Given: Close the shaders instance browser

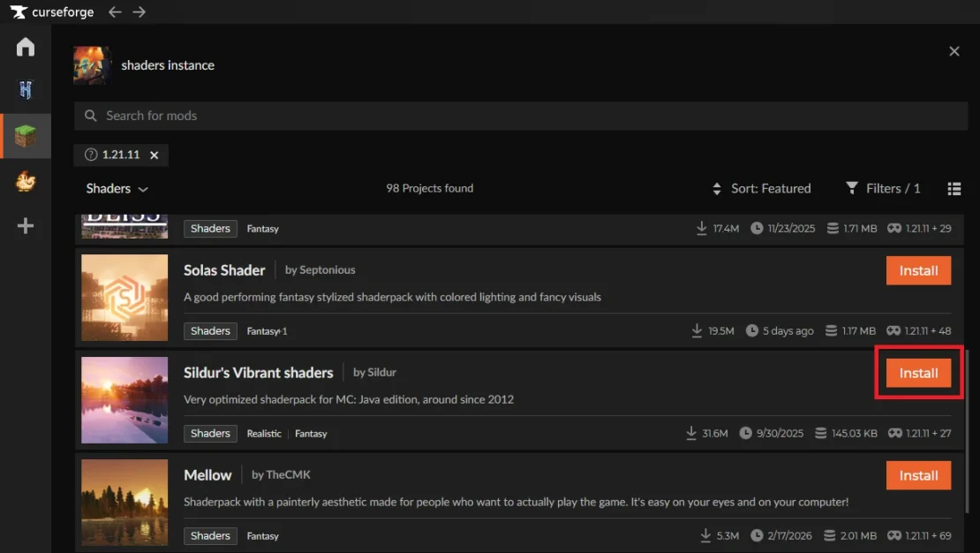Looking at the screenshot, I should coord(954,51).
